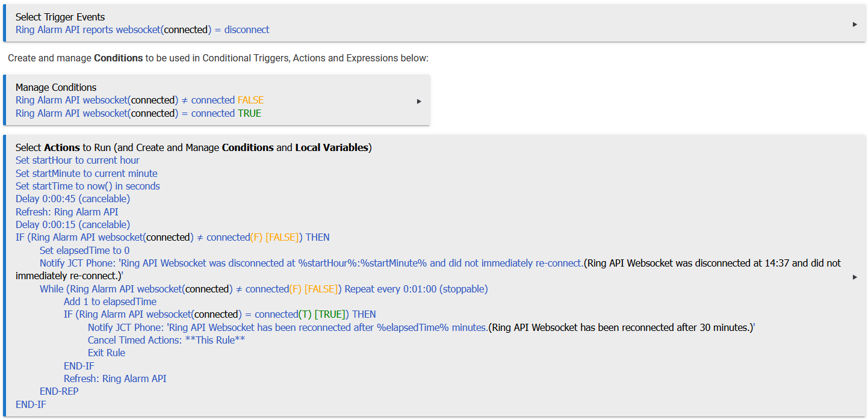Expand the Manage Conditions panel arrow
The image size is (868, 420).
point(419,101)
